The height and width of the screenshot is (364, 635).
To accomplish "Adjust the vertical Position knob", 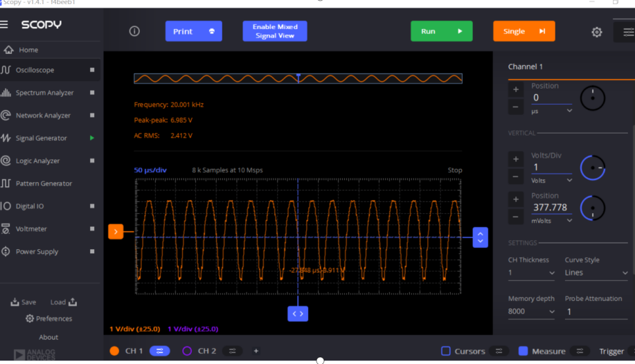I will (x=593, y=208).
